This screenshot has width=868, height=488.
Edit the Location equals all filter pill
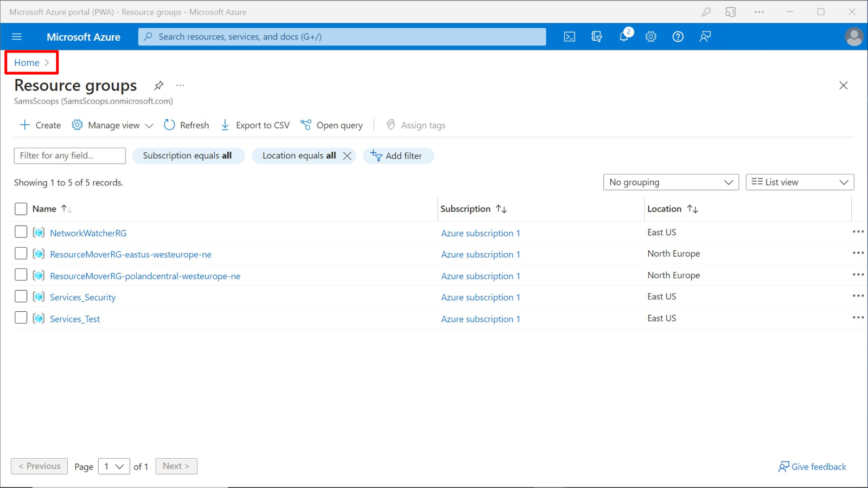tap(299, 156)
